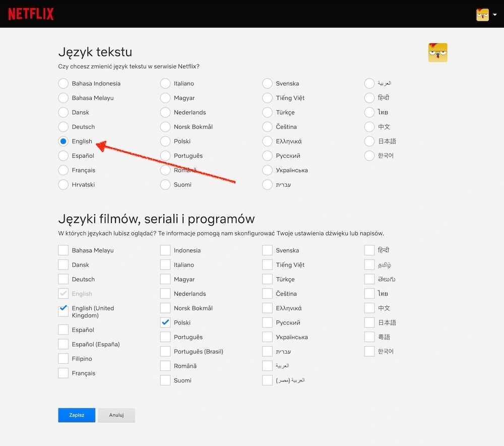The width and height of the screenshot is (504, 446).
Task: Uncheck the Polski audio language checkbox
Action: tap(165, 323)
